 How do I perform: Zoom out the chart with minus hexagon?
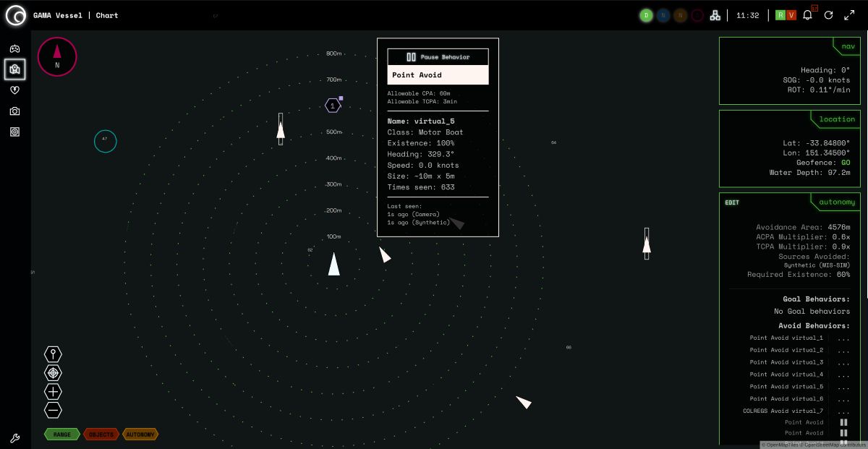(53, 410)
